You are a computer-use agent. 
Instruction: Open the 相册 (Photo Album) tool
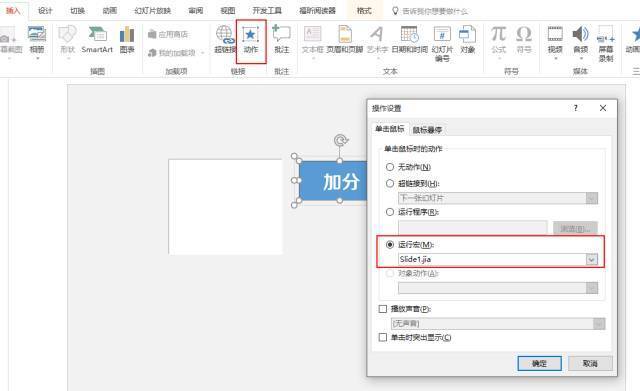pos(37,39)
